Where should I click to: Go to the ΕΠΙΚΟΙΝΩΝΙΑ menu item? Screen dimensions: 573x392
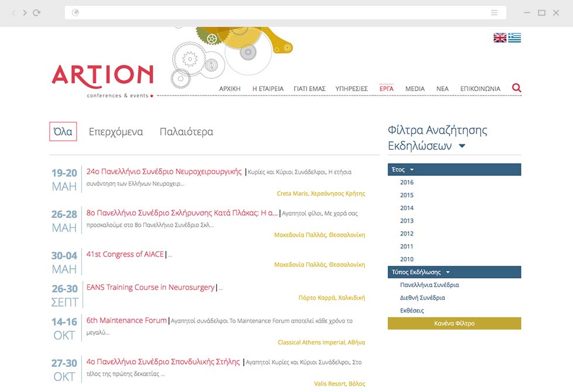click(480, 89)
